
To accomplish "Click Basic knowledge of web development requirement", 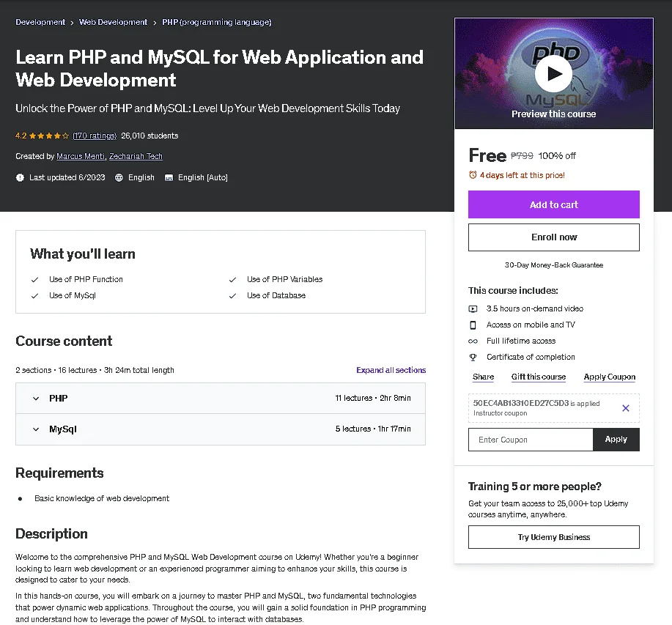I will pos(102,499).
